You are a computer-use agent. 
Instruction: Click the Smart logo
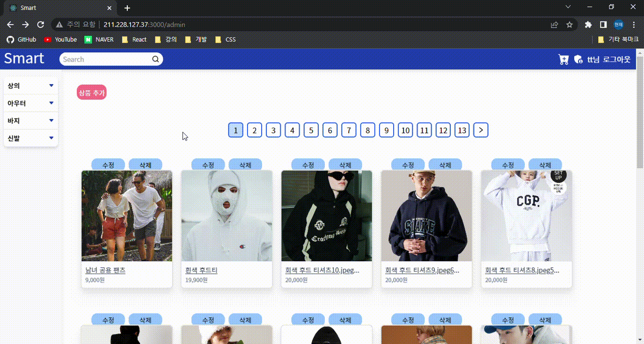pos(24,59)
